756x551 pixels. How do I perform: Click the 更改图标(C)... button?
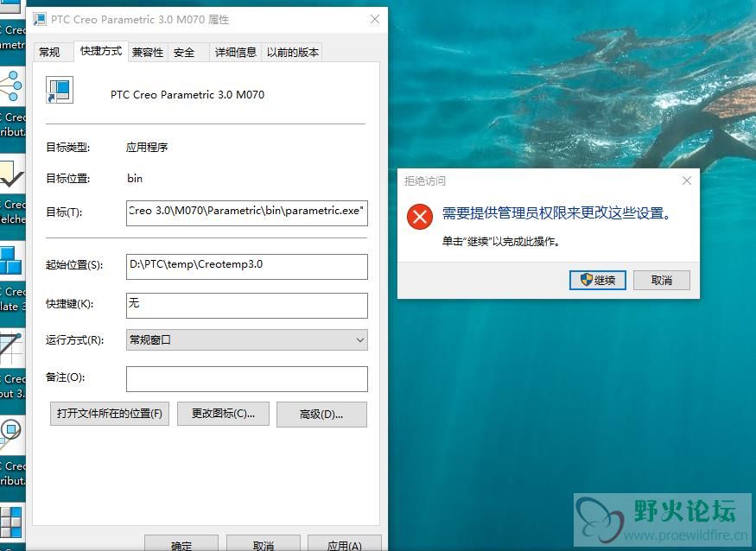tap(223, 414)
